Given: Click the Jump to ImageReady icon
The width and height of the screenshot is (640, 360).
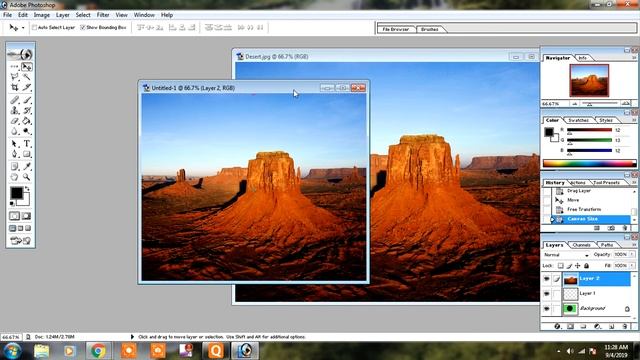Looking at the screenshot, I should (20, 241).
